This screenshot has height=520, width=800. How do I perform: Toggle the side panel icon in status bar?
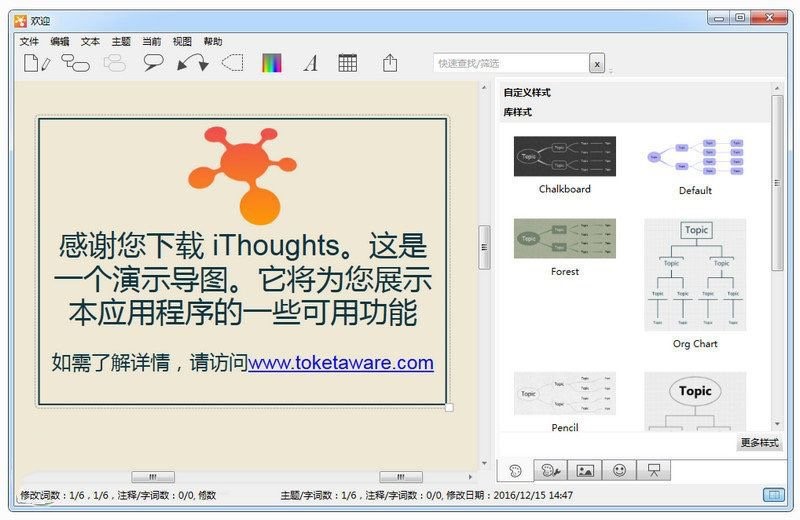(x=774, y=494)
